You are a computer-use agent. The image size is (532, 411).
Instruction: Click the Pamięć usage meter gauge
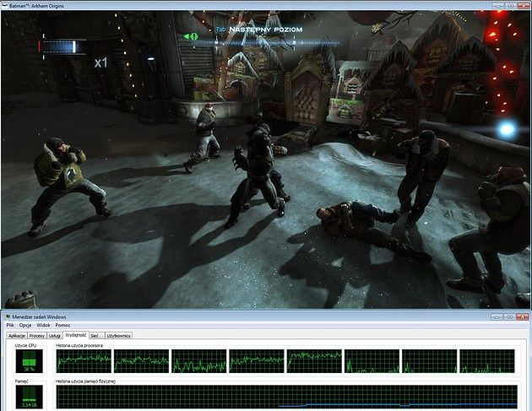tap(30, 397)
